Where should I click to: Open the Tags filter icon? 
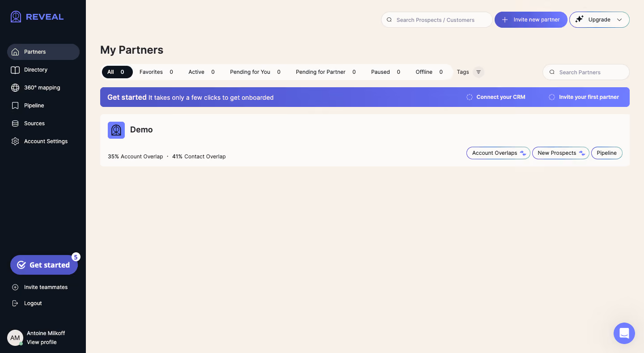pyautogui.click(x=479, y=72)
